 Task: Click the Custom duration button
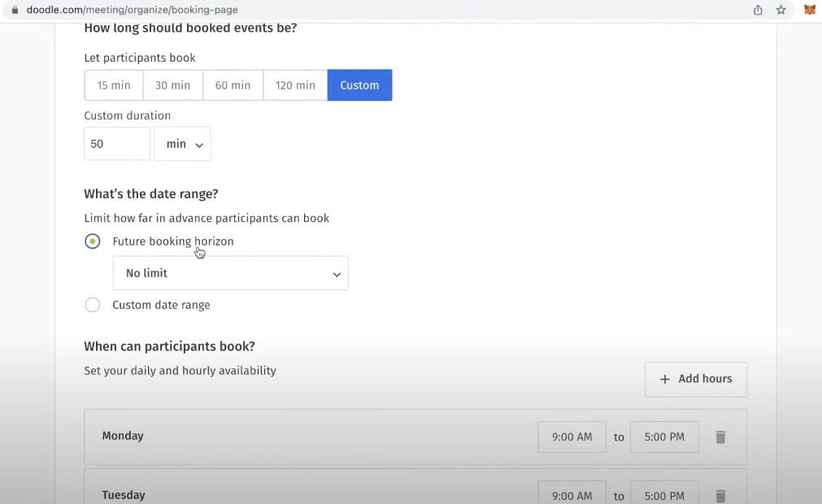359,85
